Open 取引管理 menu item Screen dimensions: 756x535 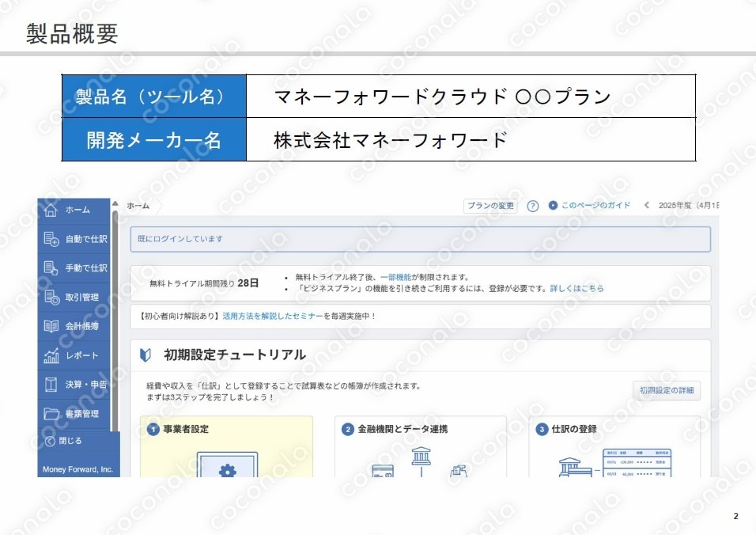[x=74, y=297]
